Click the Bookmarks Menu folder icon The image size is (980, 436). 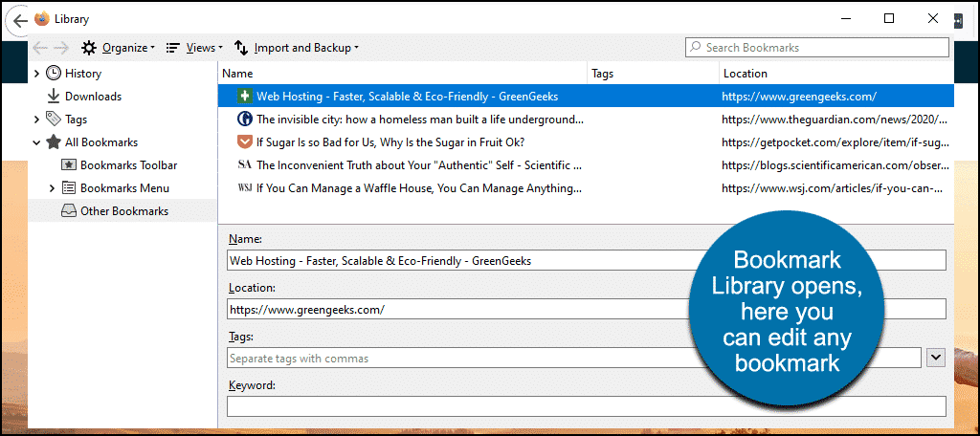[69, 188]
